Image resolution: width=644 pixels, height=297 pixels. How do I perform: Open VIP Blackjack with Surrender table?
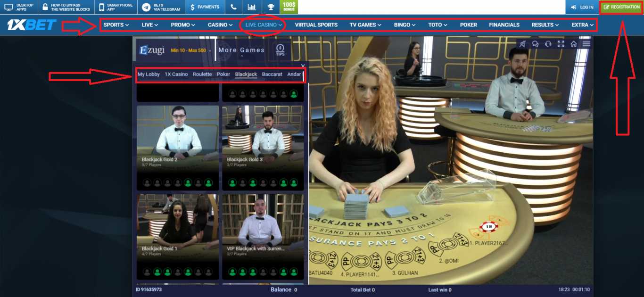[263, 237]
